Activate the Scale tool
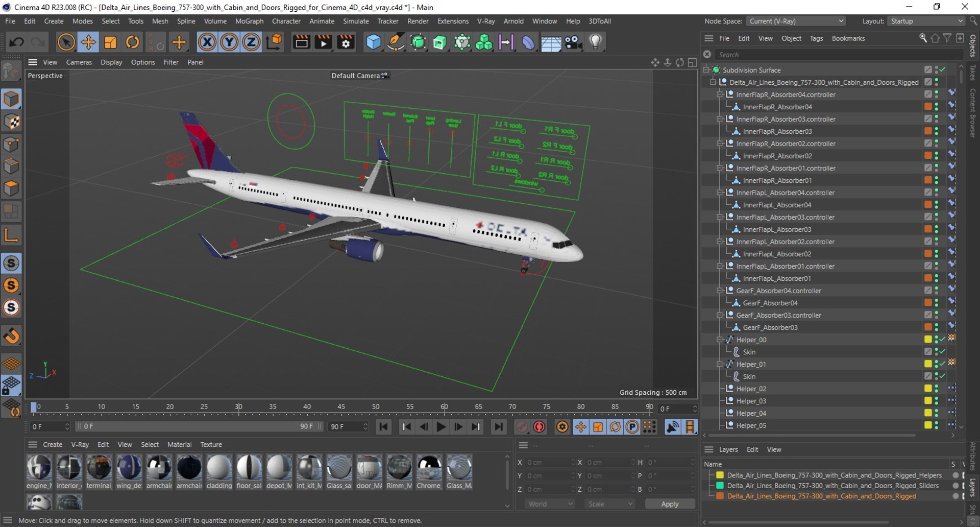 (110, 42)
